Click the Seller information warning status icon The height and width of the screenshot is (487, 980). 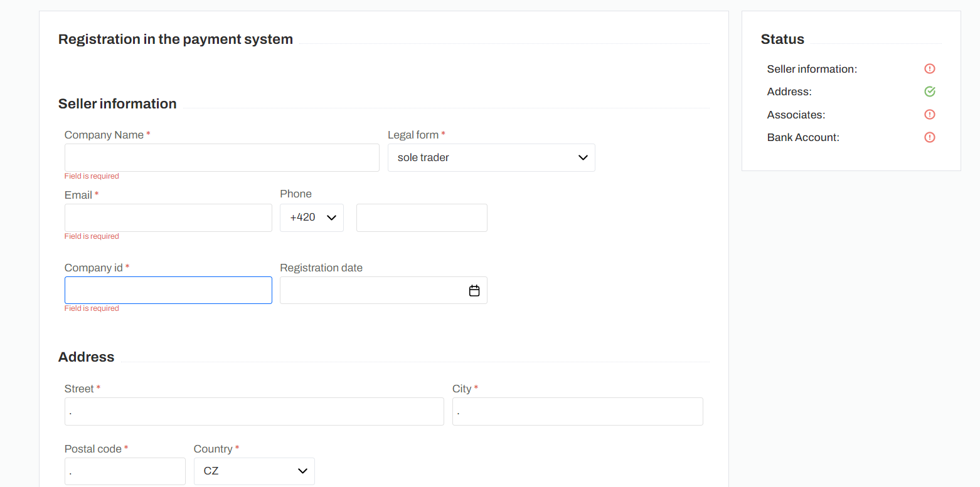coord(930,69)
